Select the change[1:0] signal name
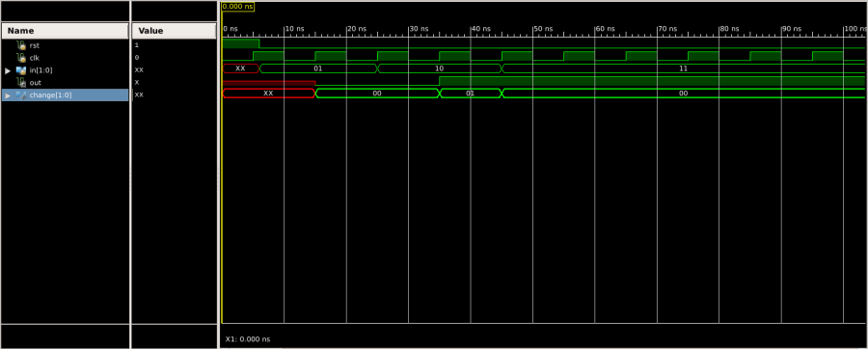Screen dimensions: 868x350 [50, 95]
